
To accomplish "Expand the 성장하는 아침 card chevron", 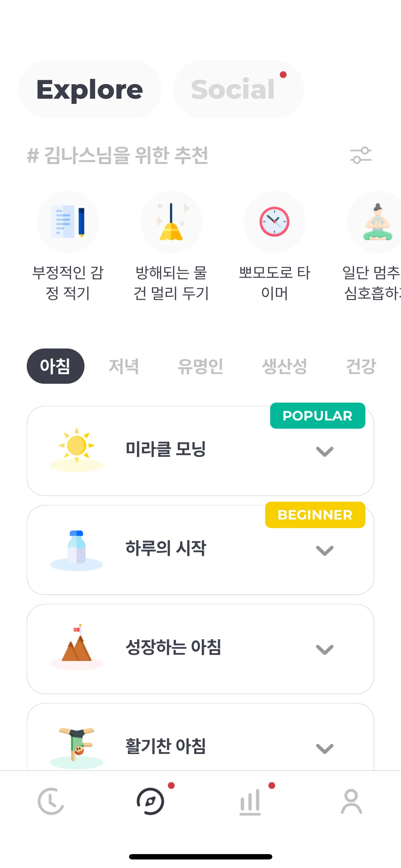I will point(325,650).
